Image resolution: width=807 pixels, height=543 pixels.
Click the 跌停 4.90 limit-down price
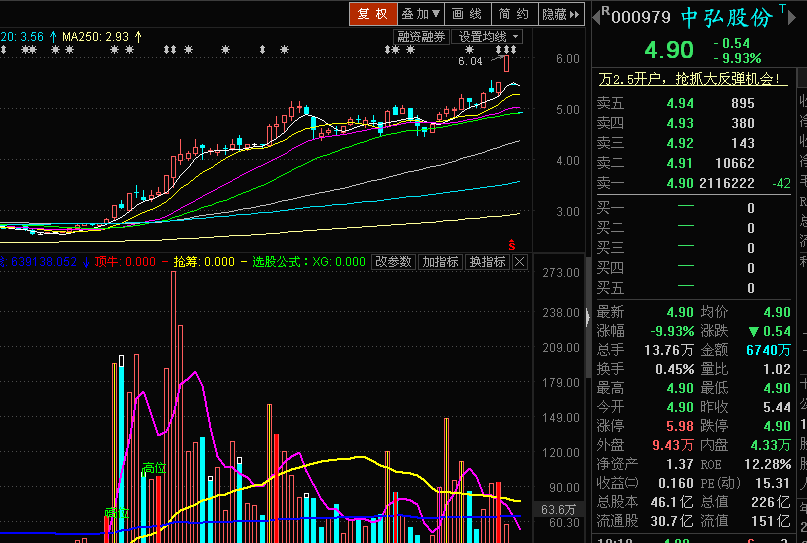click(777, 426)
